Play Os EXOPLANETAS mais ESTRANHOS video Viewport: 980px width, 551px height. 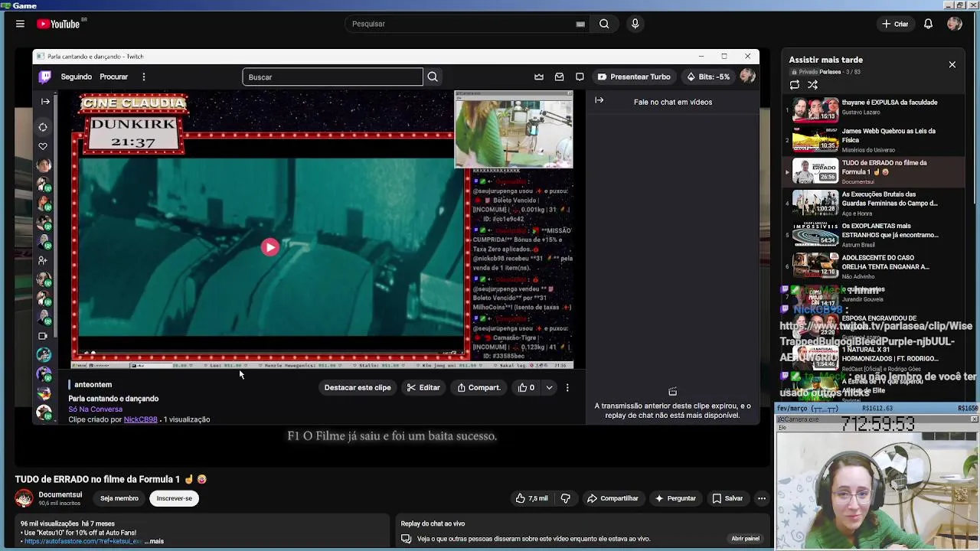tap(873, 234)
